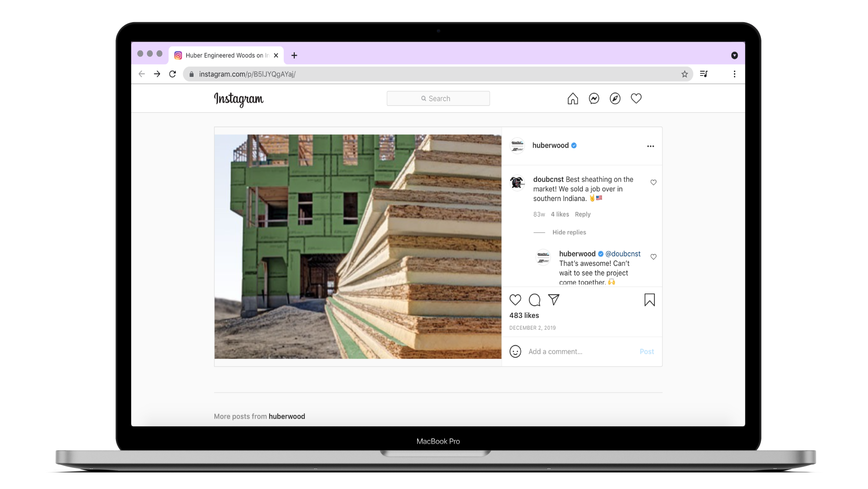868x489 pixels.
Task: Go to Instagram home feed icon
Action: 572,99
